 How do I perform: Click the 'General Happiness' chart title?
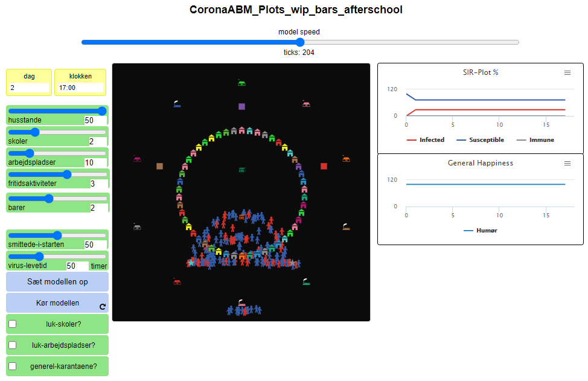[481, 163]
